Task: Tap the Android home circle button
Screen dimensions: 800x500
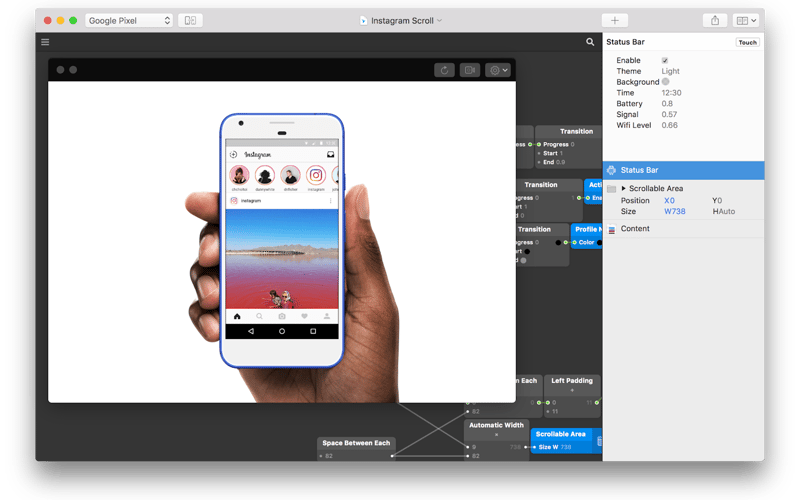Action: pos(282,331)
